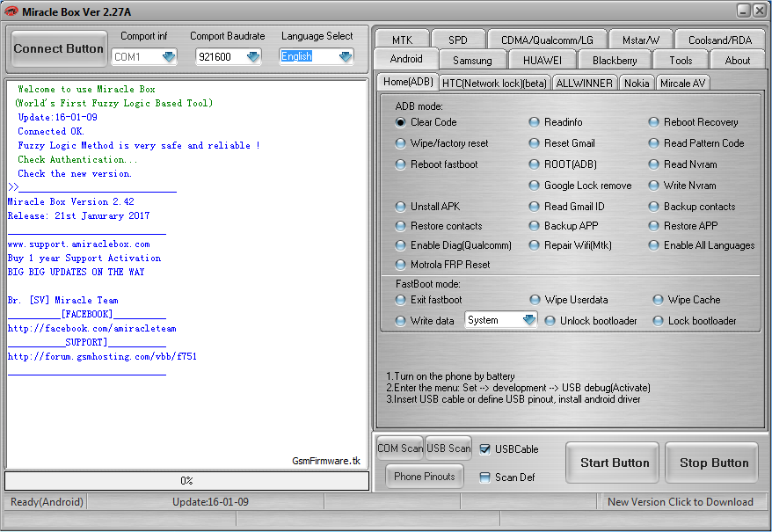
Task: Open the Mircale AV sub-tab
Action: tap(683, 84)
